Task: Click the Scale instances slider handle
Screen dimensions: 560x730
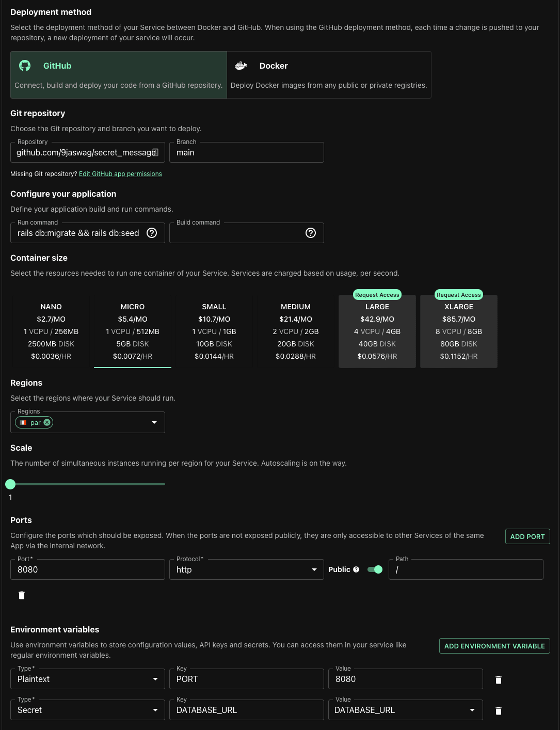Action: coord(10,484)
